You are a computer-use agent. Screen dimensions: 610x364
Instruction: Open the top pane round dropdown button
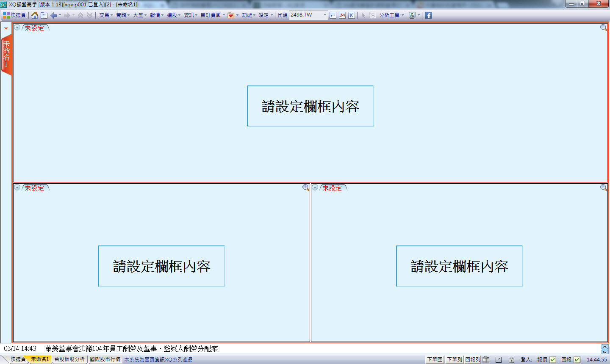click(17, 28)
